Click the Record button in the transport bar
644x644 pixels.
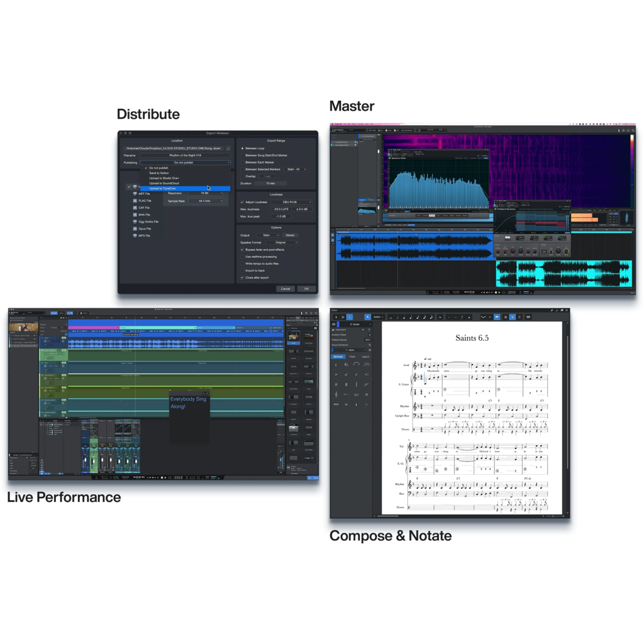170,477
